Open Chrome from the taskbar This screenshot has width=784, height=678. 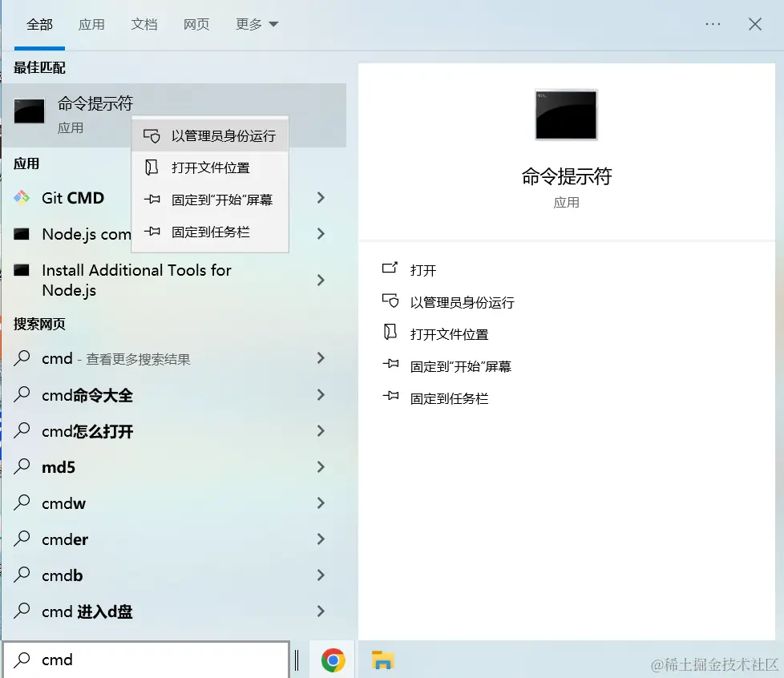point(331,660)
